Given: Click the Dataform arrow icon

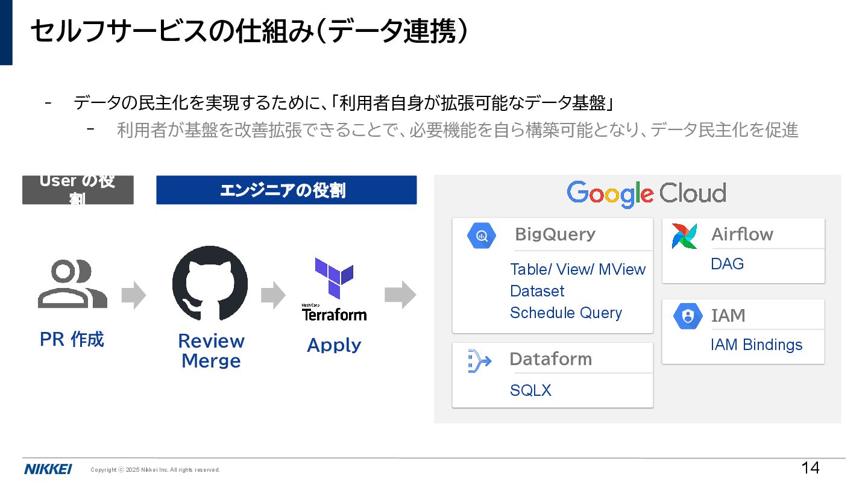Looking at the screenshot, I should (x=480, y=361).
